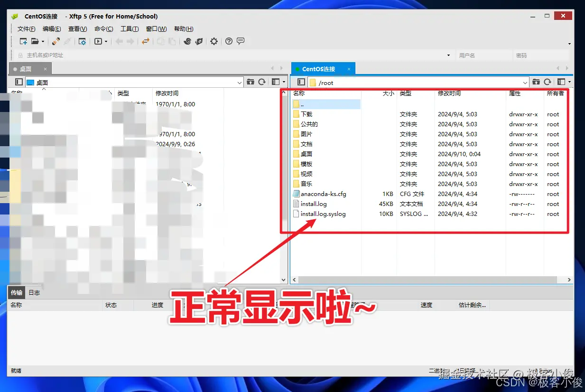Click the play/run script toolbar icon
The height and width of the screenshot is (392, 585).
[98, 41]
